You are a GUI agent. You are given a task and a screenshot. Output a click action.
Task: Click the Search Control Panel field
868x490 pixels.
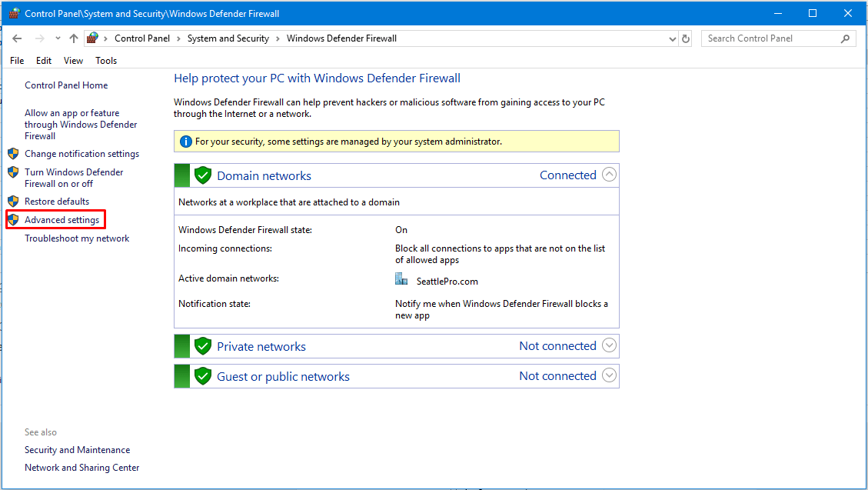point(770,38)
